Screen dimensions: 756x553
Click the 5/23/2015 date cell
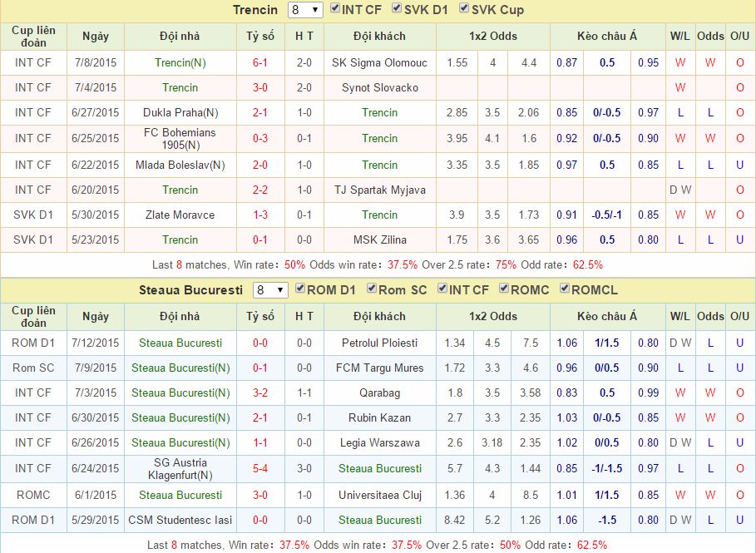[x=96, y=240]
